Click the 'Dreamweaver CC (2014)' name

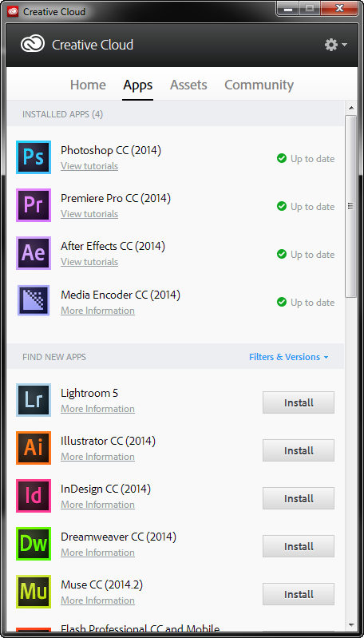tap(118, 537)
